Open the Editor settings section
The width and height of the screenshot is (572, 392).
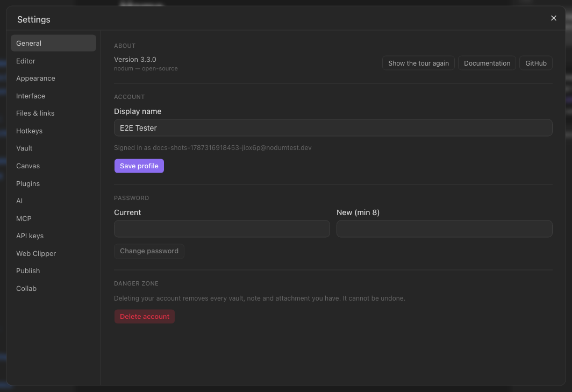point(53,61)
